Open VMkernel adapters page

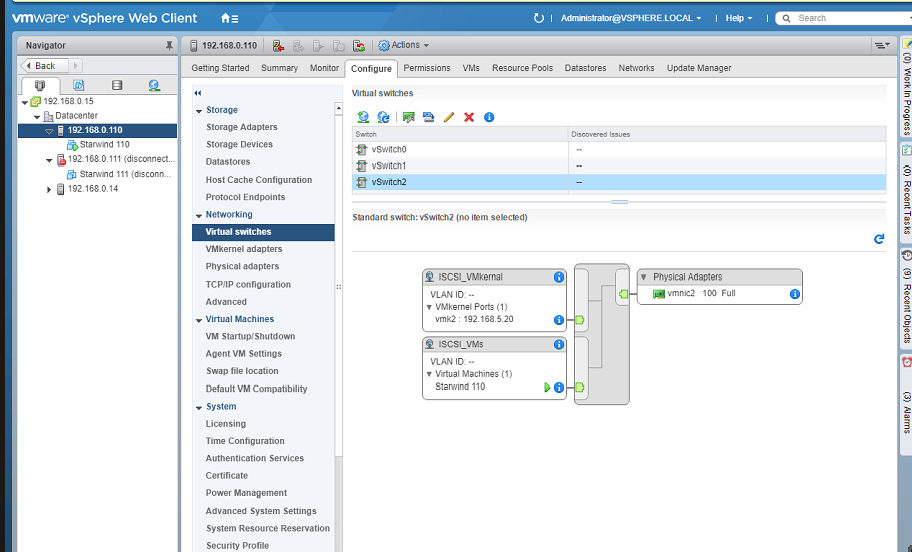[x=244, y=249]
